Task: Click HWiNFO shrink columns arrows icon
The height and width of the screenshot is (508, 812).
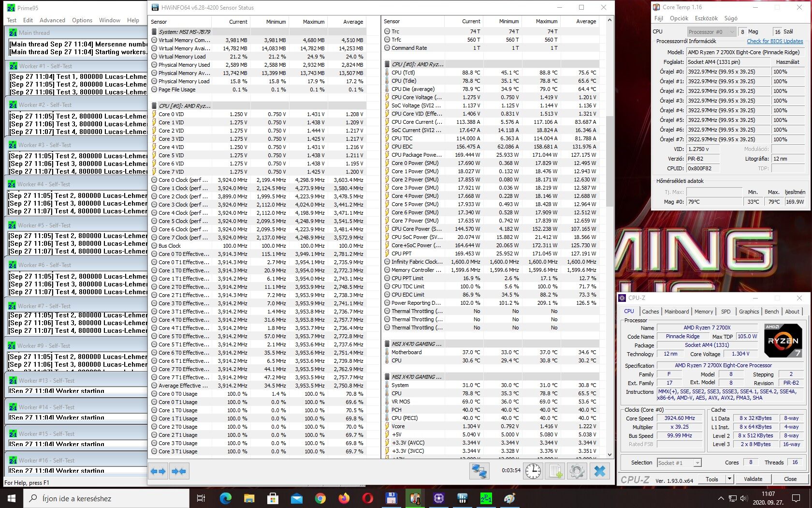Action: click(x=179, y=471)
